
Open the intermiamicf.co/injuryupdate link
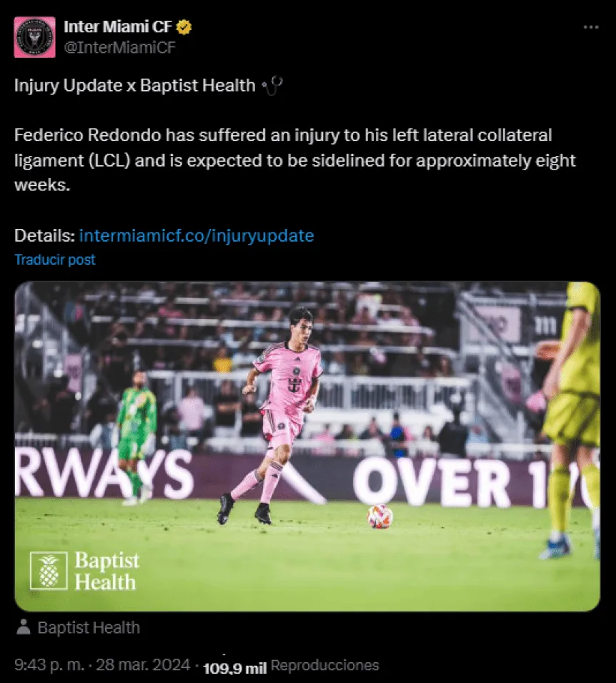coord(197,235)
